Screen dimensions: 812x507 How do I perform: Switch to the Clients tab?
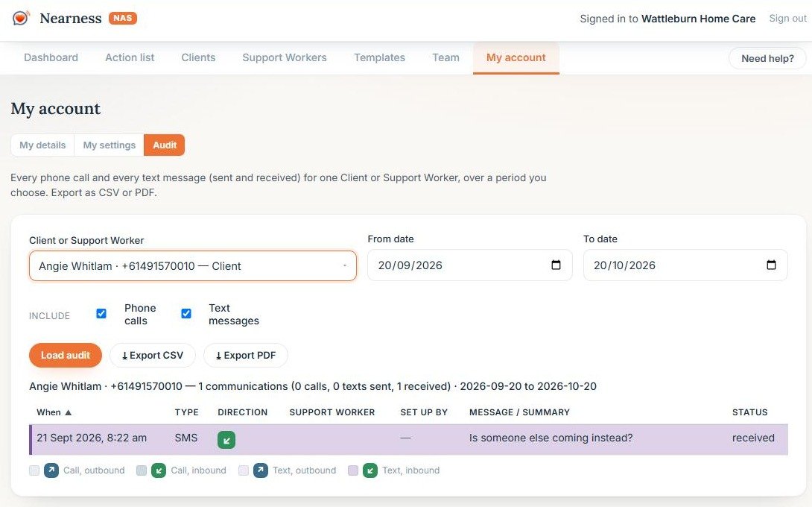tap(198, 57)
